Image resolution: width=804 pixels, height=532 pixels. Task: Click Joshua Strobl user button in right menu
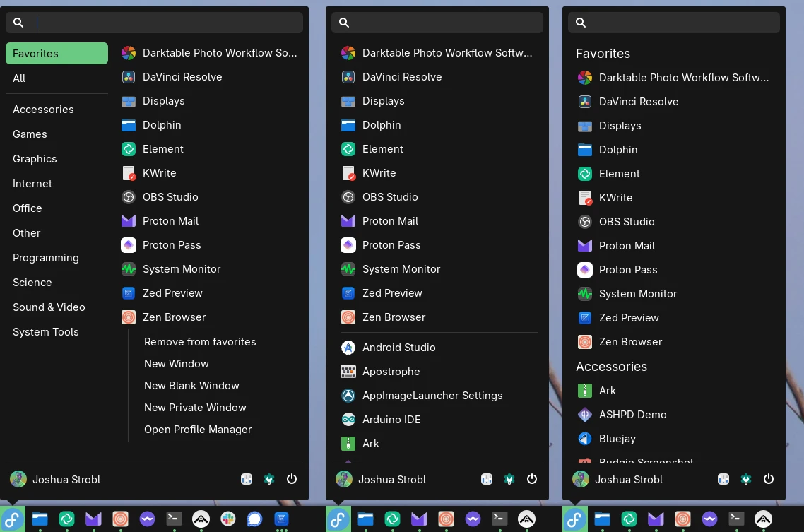point(618,479)
